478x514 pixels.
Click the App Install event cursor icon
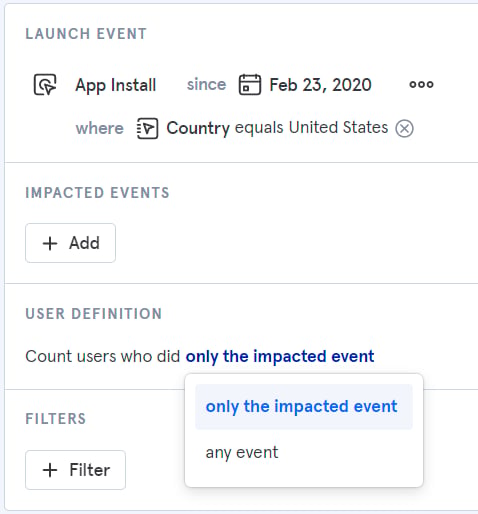(x=45, y=85)
